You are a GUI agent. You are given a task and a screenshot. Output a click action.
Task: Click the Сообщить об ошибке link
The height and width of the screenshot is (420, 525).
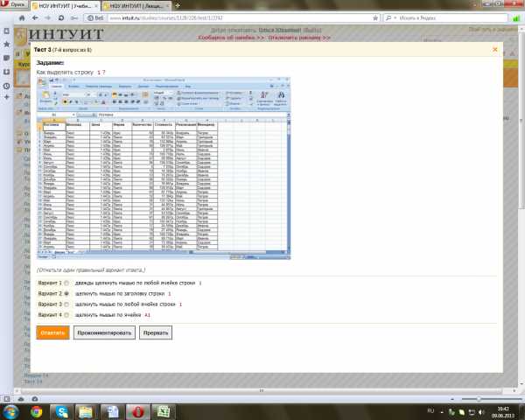tap(231, 38)
